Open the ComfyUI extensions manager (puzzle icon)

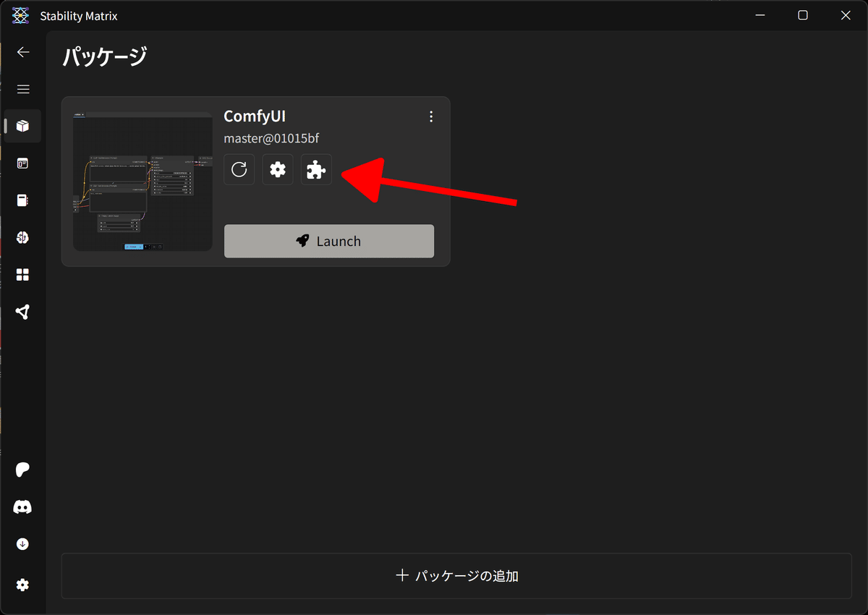pyautogui.click(x=316, y=169)
